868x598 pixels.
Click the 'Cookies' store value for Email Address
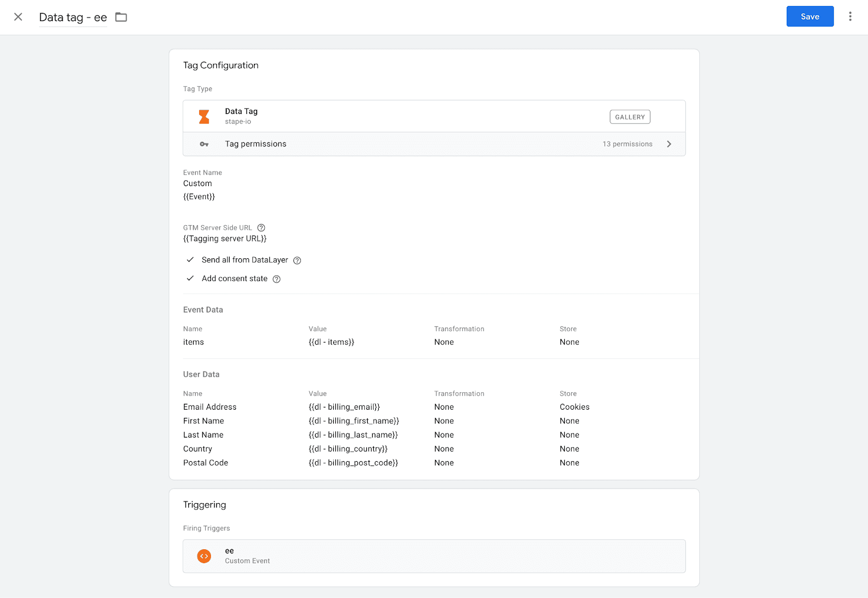(575, 407)
